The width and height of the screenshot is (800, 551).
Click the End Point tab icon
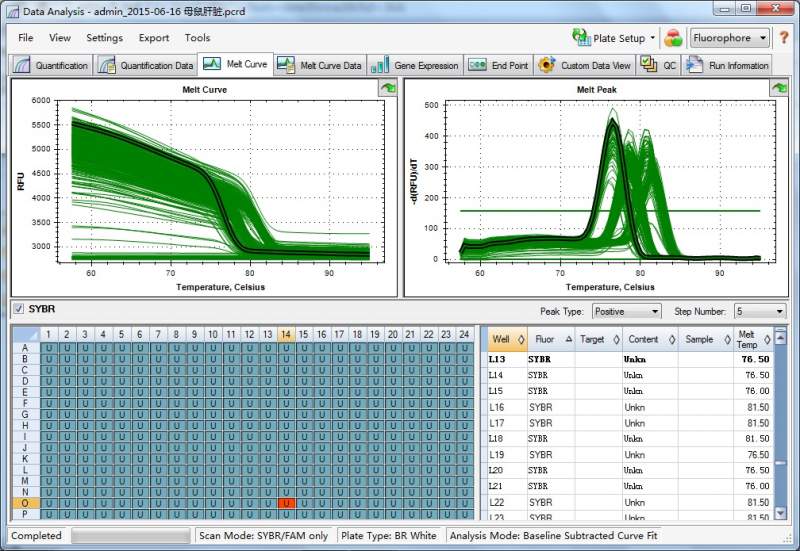[478, 65]
